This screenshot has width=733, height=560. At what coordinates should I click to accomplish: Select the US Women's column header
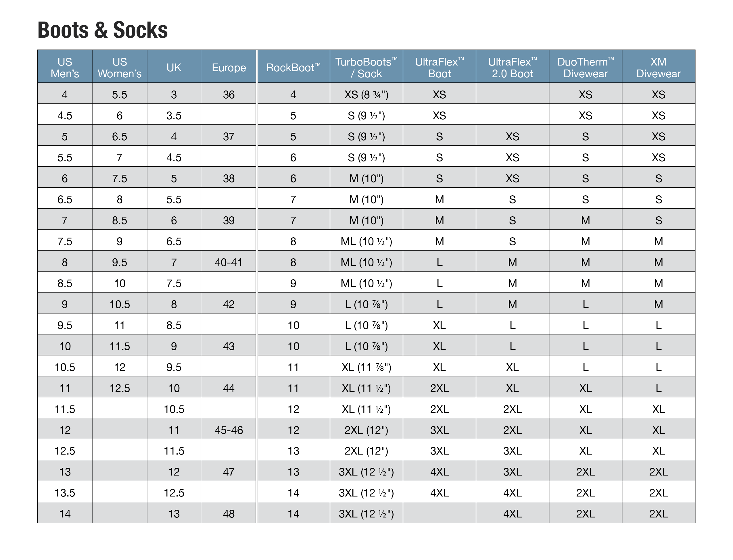pos(119,67)
